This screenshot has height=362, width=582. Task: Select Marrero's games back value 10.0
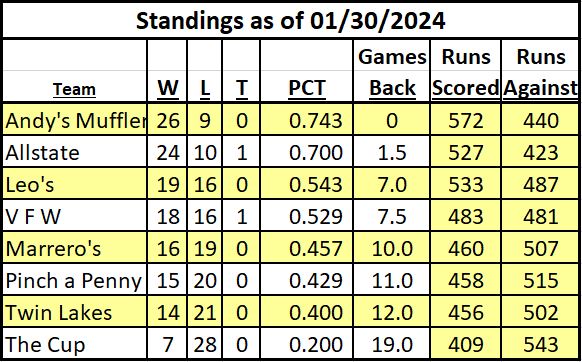pyautogui.click(x=392, y=248)
